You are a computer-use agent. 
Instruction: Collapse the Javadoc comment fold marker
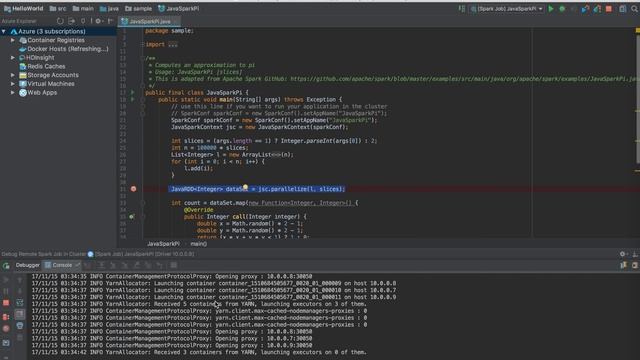(143, 58)
